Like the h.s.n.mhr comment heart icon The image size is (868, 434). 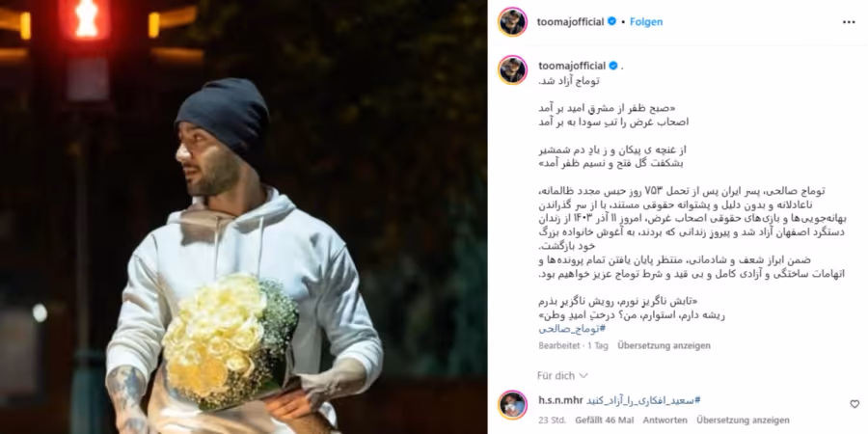point(854,404)
